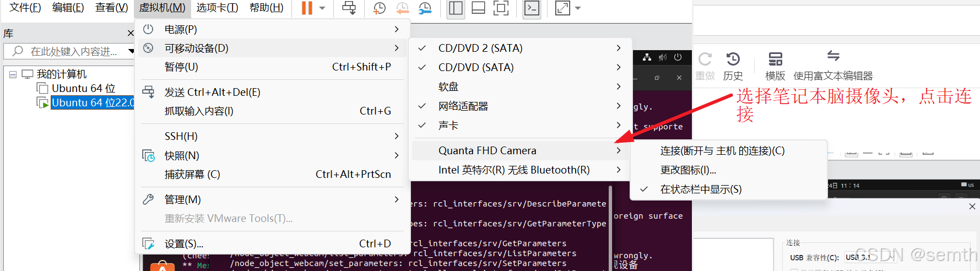Click the Ubuntu volume muted icon
This screenshot has width=980, height=271.
point(663,57)
